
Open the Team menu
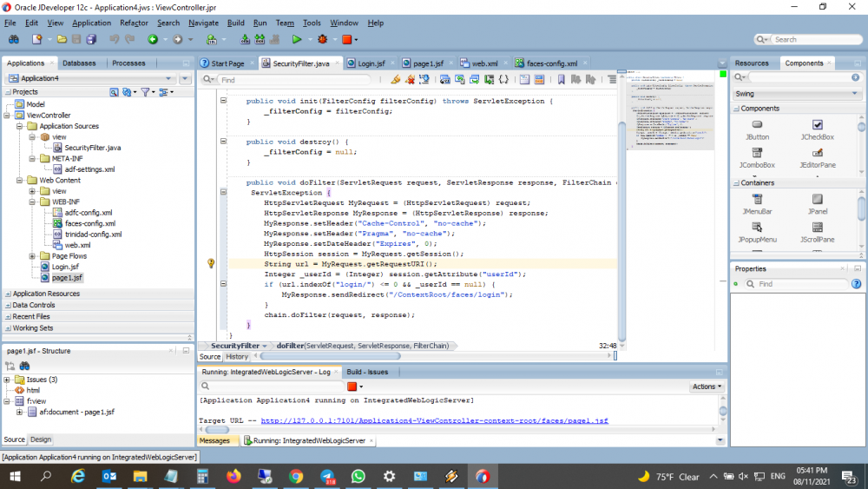[285, 23]
